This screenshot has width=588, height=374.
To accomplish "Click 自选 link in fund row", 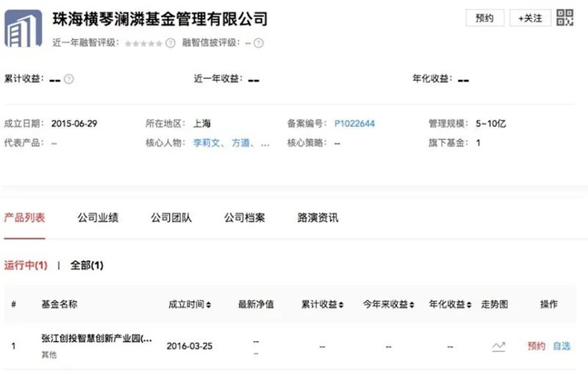I will 562,346.
